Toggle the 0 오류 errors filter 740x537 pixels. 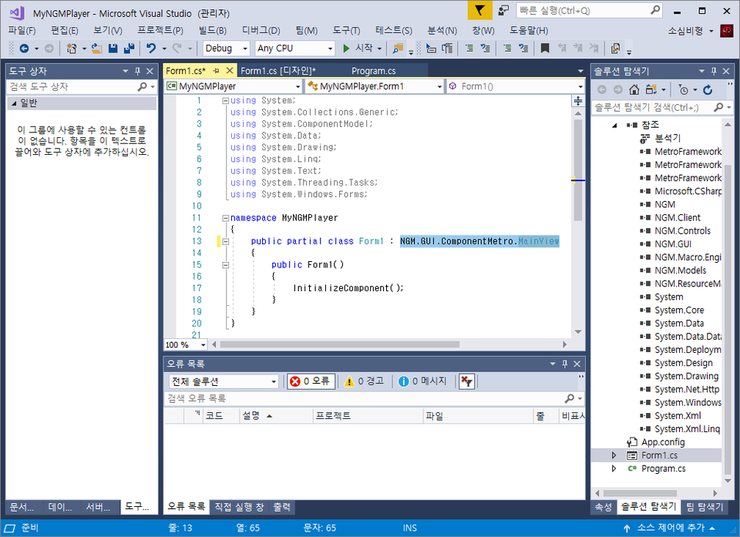click(311, 381)
